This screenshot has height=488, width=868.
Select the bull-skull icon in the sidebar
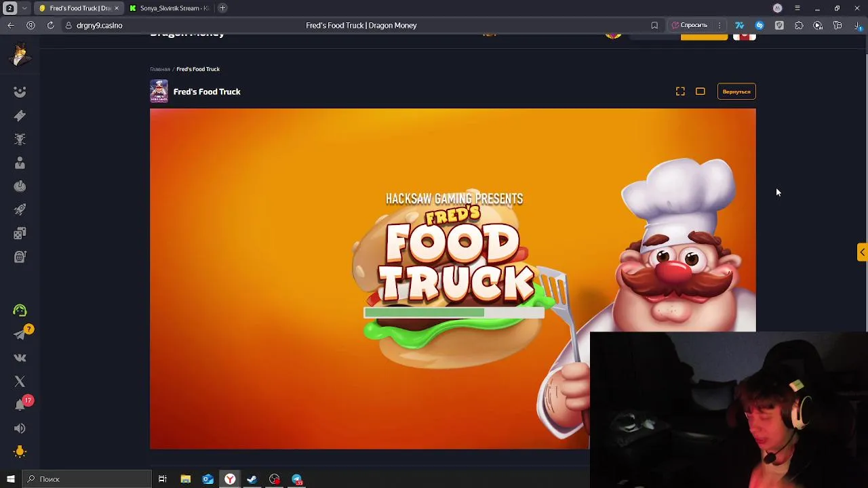pyautogui.click(x=20, y=139)
